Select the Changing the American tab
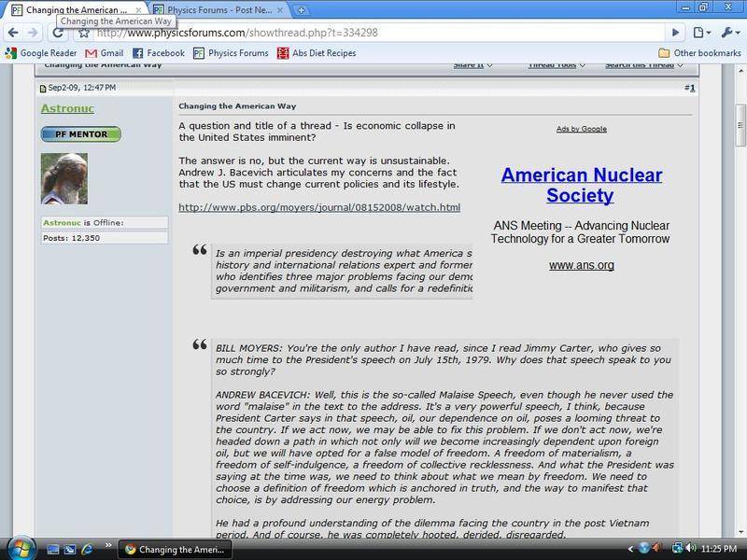This screenshot has width=747, height=560. tap(77, 10)
